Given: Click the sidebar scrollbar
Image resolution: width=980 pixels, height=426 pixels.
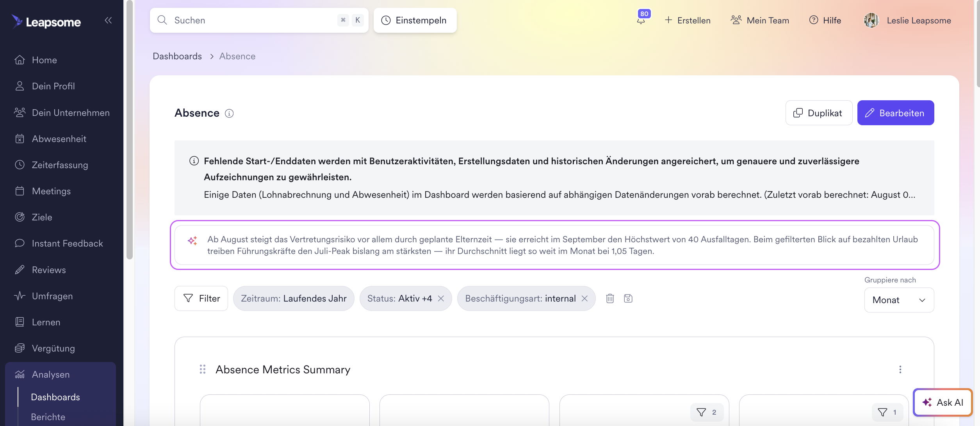Looking at the screenshot, I should coord(130,130).
